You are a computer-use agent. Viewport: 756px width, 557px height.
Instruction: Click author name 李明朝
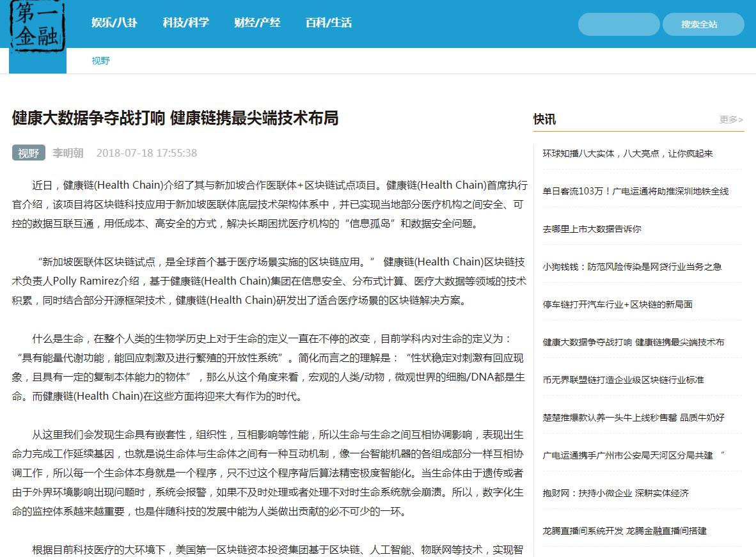[x=68, y=153]
